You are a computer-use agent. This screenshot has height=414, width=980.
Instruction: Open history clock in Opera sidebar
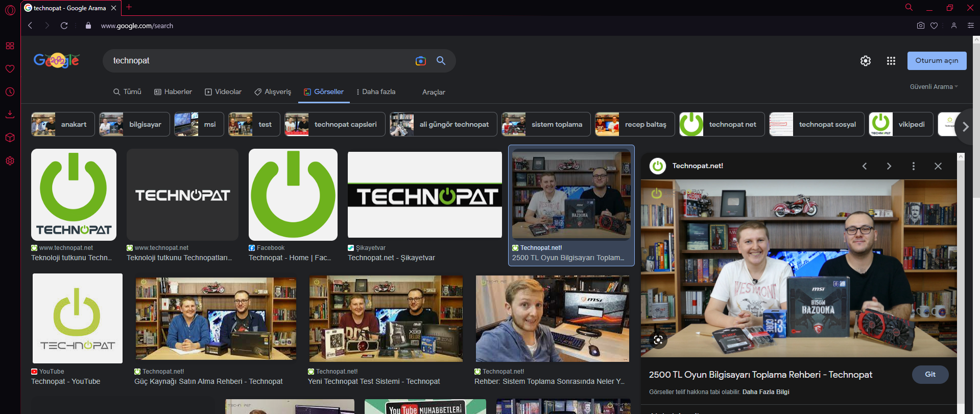point(10,91)
